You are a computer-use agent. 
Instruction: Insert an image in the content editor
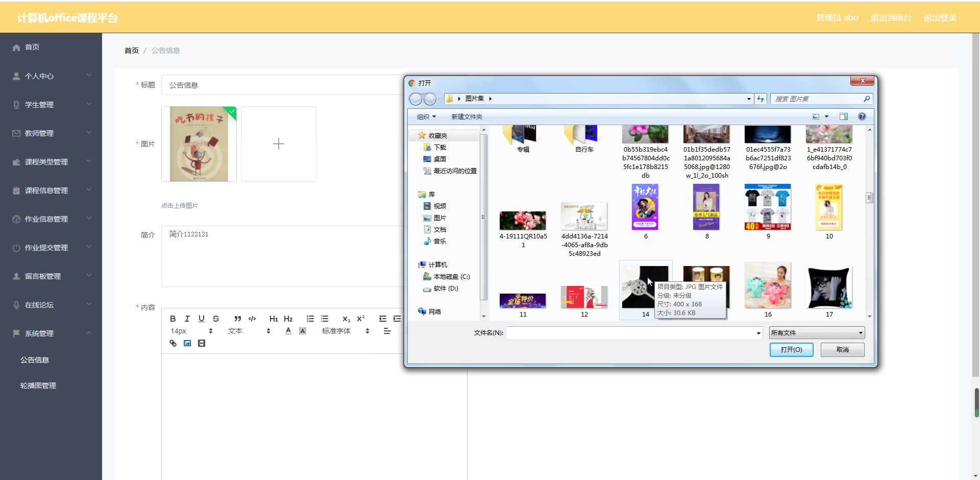187,343
